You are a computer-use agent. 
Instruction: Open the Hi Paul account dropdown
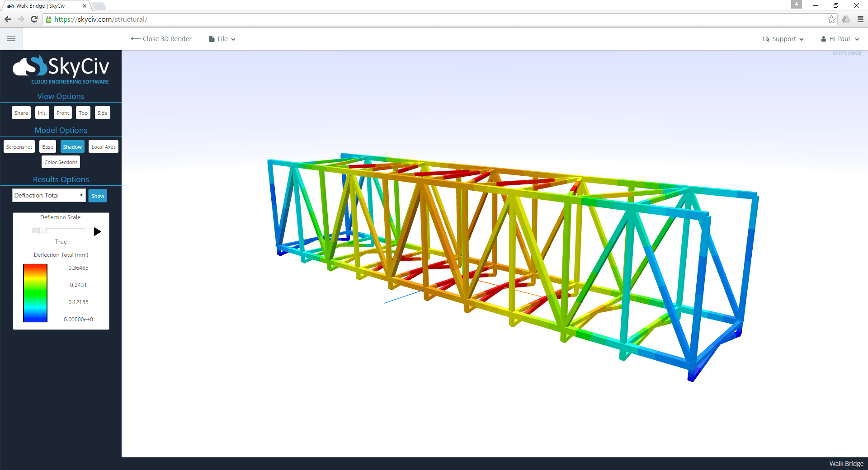tap(839, 38)
